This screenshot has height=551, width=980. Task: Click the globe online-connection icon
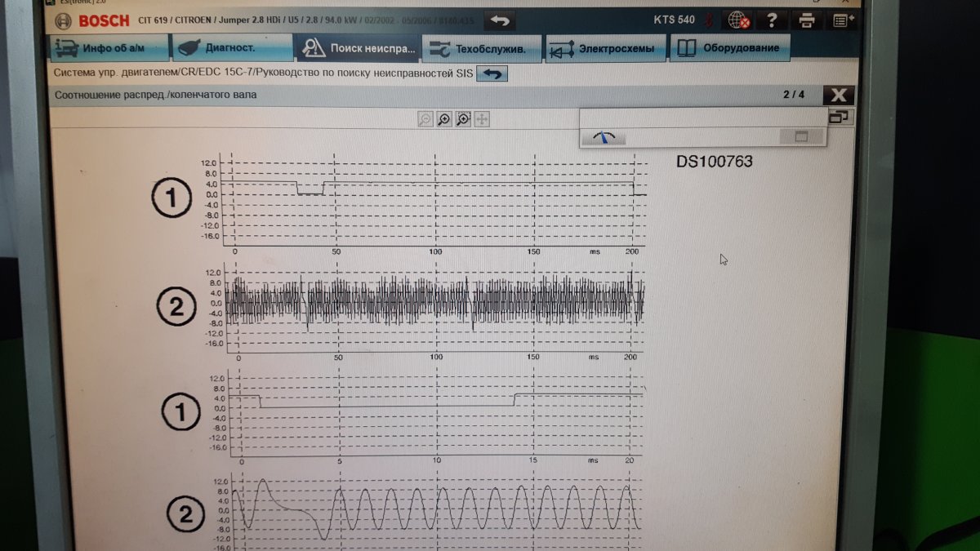738,20
